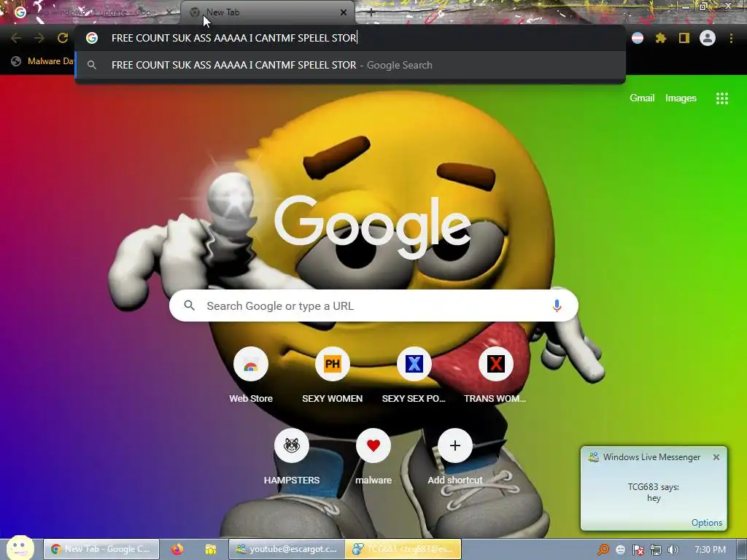Screen dimensions: 747x560
Task: Click the 7:30 PM clock
Action: coord(710,550)
